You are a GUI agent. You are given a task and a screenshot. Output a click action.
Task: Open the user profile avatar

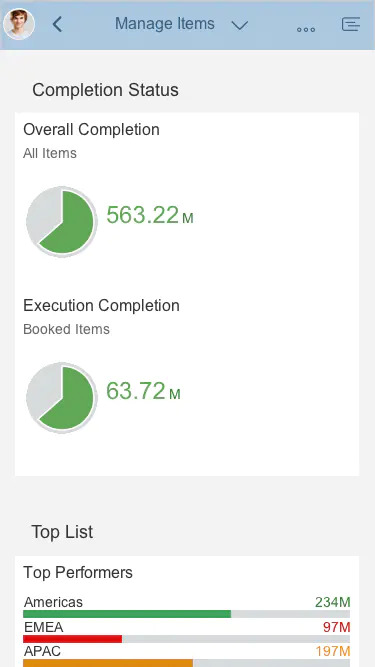(x=19, y=24)
